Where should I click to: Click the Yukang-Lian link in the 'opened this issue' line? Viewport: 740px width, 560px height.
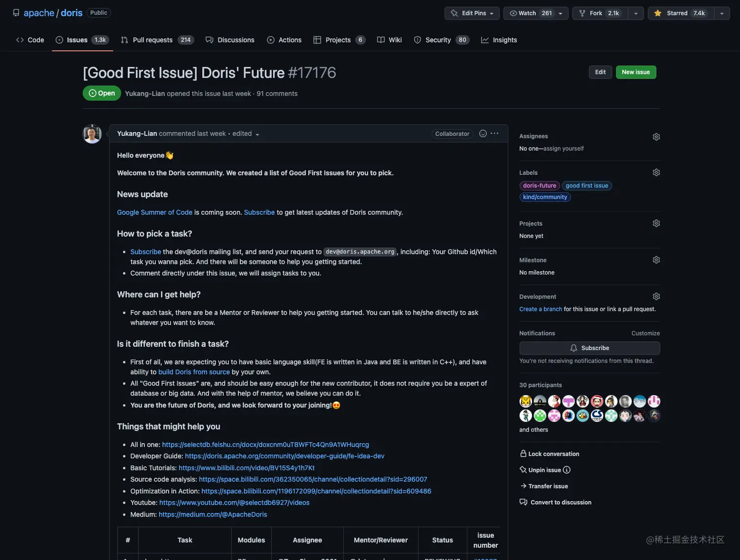pyautogui.click(x=145, y=93)
